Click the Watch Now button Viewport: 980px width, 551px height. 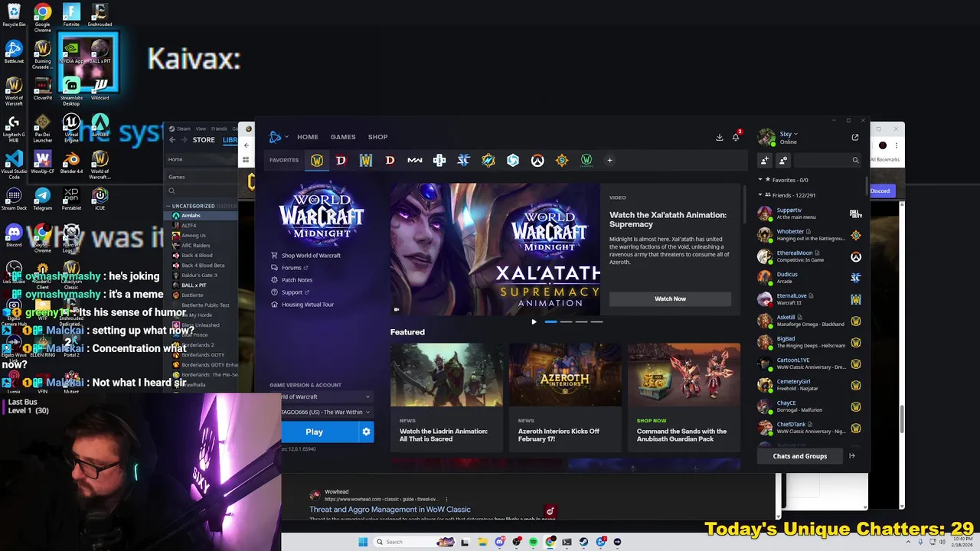[x=670, y=298]
